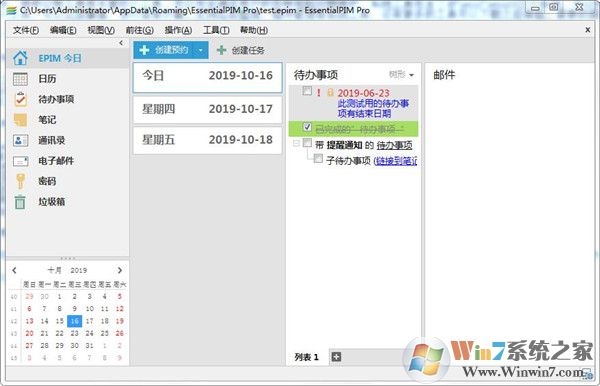Screen dimensions: 600x386
Task: Click the 十月 month label
Action: click(x=54, y=270)
